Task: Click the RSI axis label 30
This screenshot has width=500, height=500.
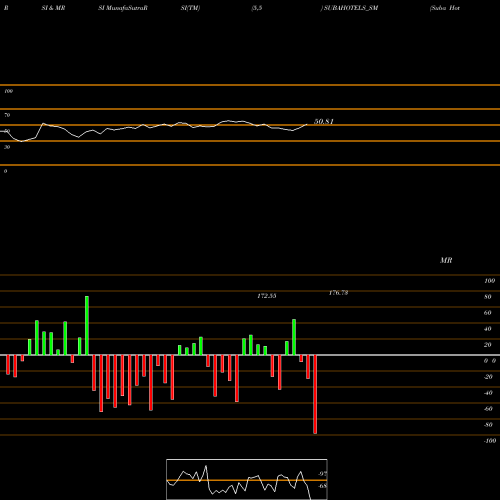Action: click(7, 147)
